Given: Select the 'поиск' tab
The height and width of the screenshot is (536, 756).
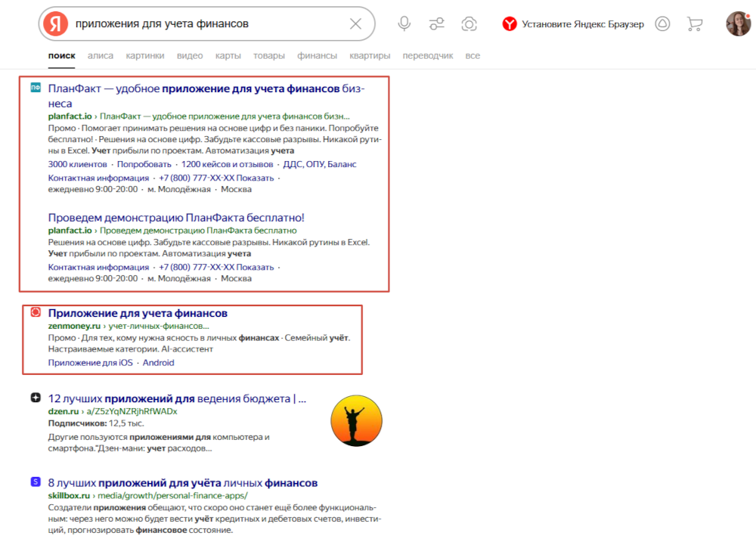Looking at the screenshot, I should (x=62, y=55).
